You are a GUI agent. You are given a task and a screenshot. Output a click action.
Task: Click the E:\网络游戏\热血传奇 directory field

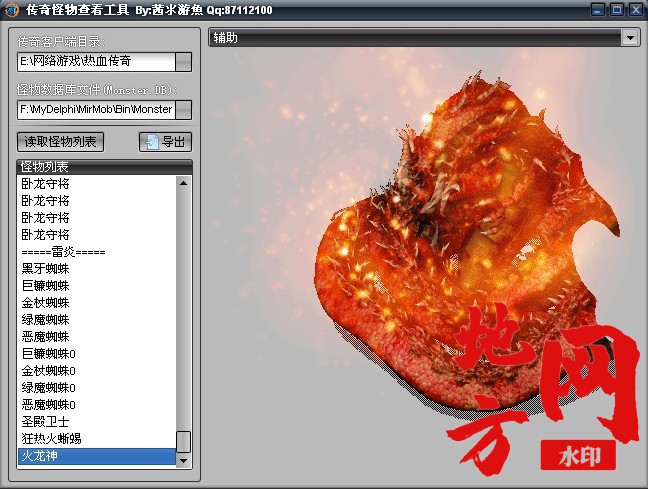pyautogui.click(x=96, y=62)
